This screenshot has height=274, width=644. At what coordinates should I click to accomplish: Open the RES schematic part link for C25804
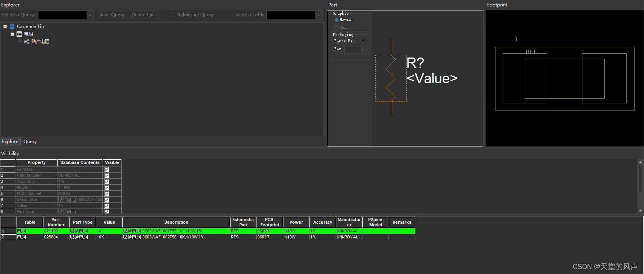click(235, 237)
